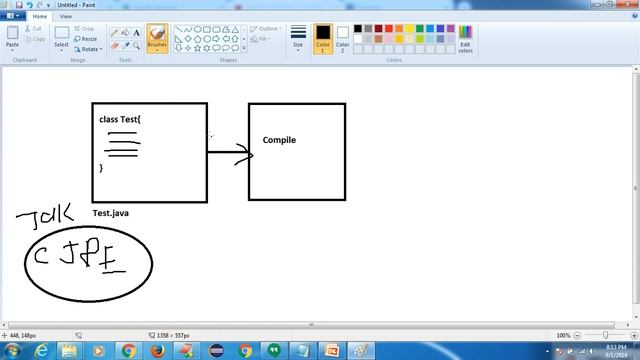The width and height of the screenshot is (640, 360).
Task: Pick the bright red color swatch
Action: [389, 29]
